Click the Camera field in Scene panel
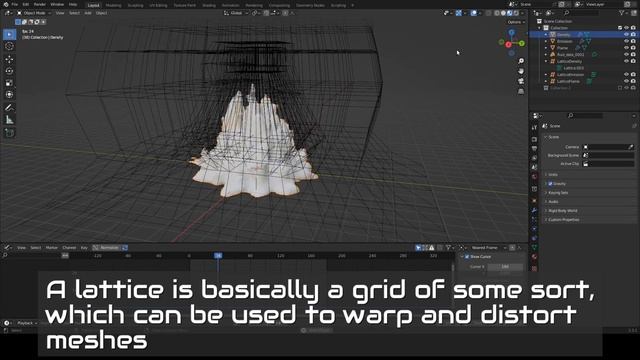 pyautogui.click(x=608, y=147)
